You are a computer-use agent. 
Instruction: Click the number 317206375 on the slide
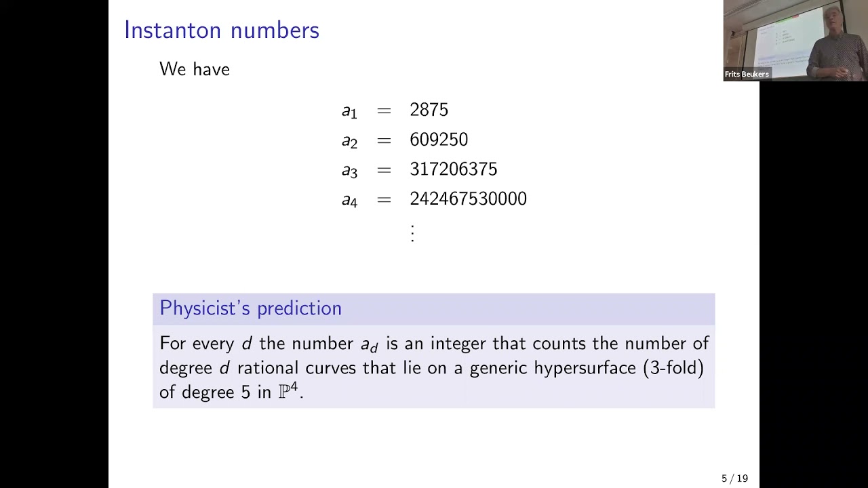pyautogui.click(x=453, y=169)
